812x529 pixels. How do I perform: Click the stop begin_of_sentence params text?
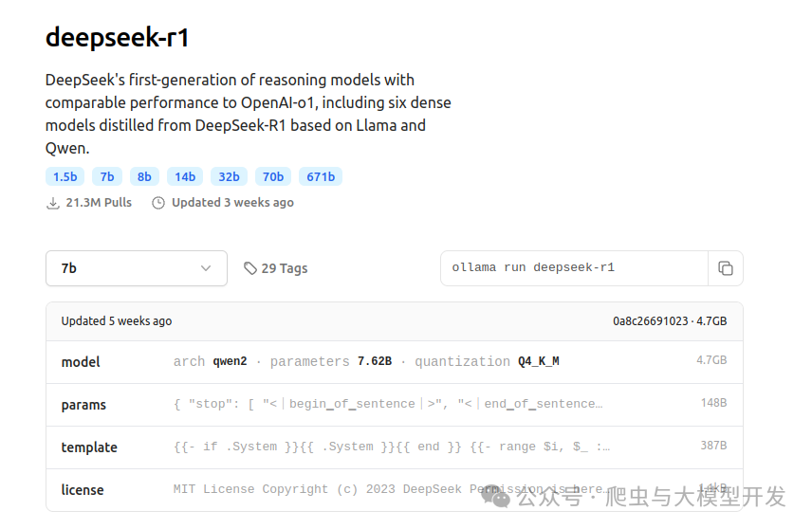point(388,404)
